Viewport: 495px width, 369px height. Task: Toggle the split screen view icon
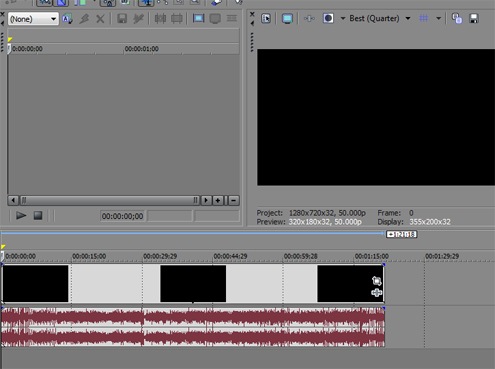coord(328,18)
